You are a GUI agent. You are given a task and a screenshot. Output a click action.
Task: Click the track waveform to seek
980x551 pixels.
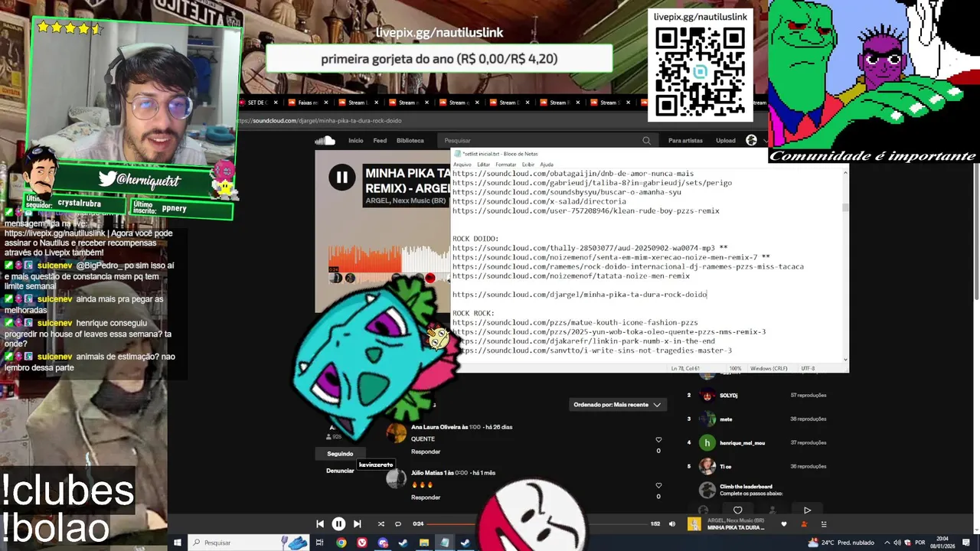coord(390,259)
